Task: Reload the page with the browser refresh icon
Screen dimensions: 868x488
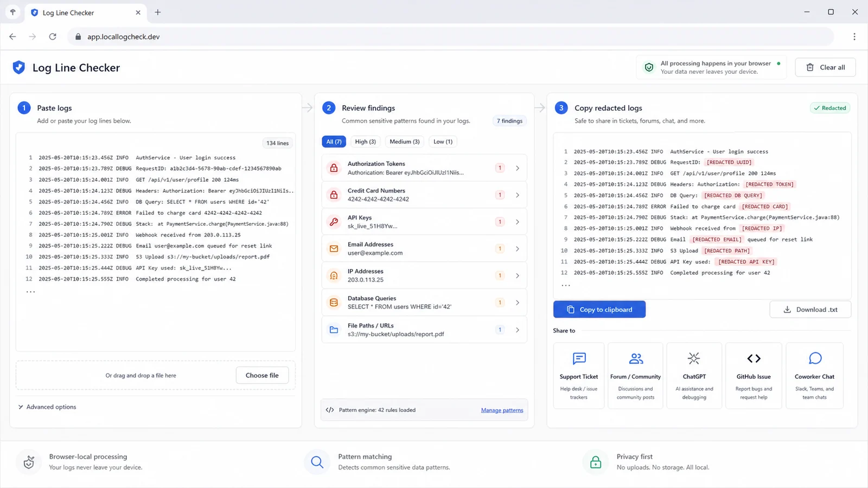Action: pyautogui.click(x=53, y=37)
